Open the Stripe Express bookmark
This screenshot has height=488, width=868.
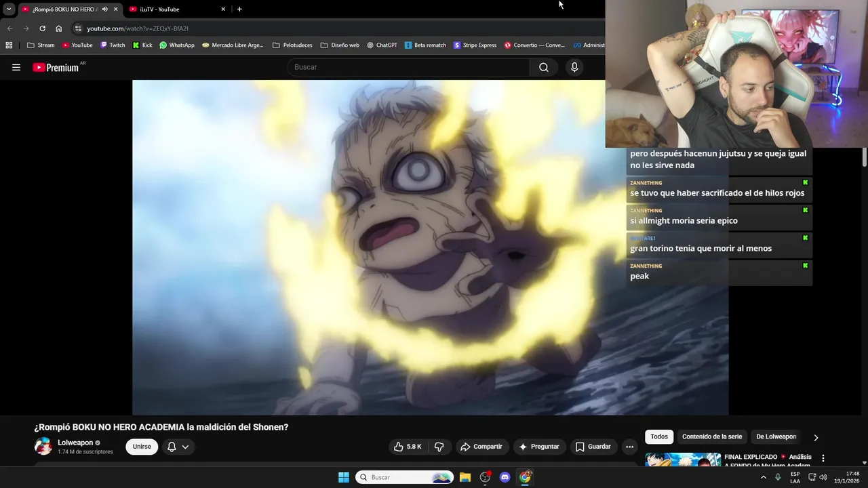tap(475, 45)
